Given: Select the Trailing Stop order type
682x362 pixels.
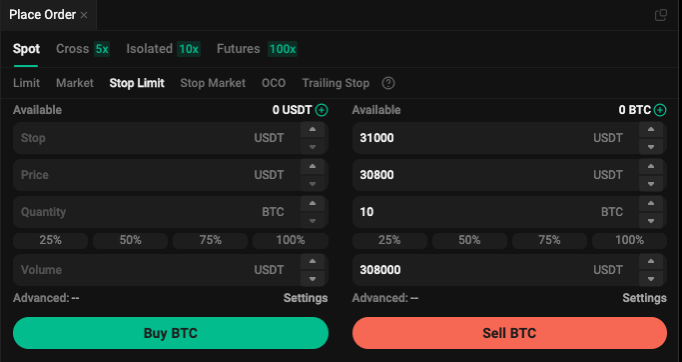Looking at the screenshot, I should [335, 83].
